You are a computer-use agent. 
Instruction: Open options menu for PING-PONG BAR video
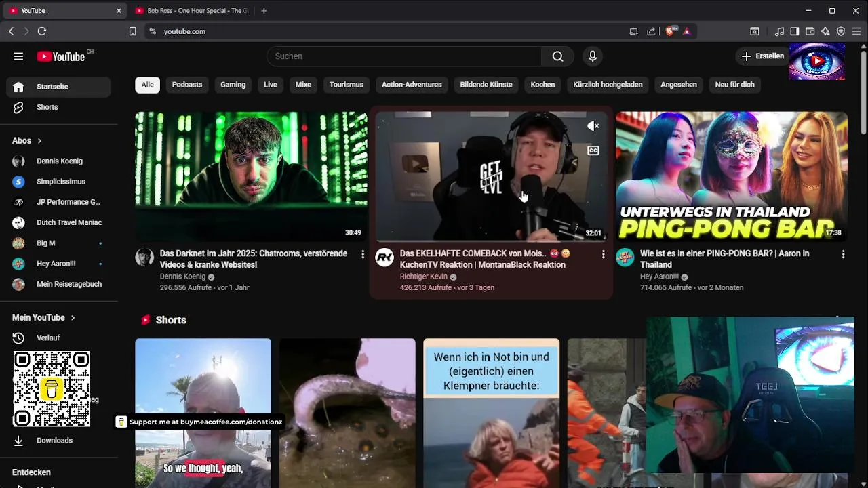click(x=843, y=254)
